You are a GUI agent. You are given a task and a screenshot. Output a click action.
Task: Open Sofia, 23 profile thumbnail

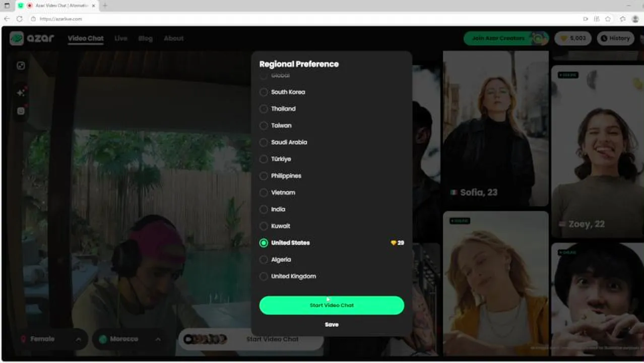496,129
